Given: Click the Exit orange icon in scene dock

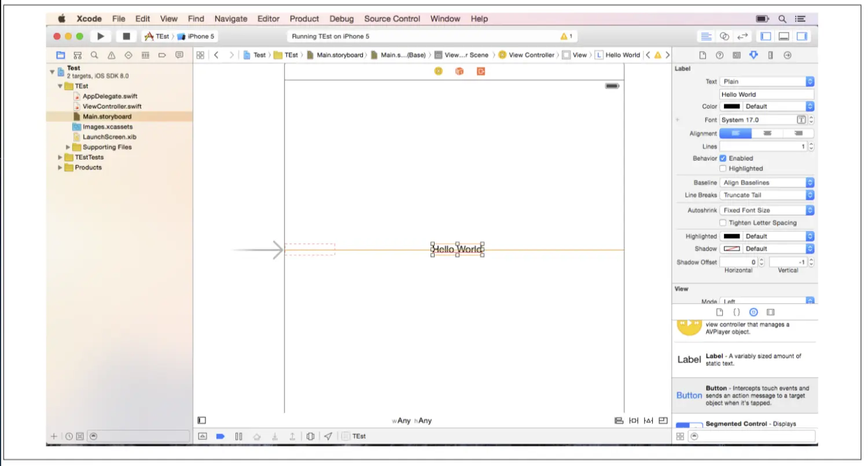Looking at the screenshot, I should point(481,71).
